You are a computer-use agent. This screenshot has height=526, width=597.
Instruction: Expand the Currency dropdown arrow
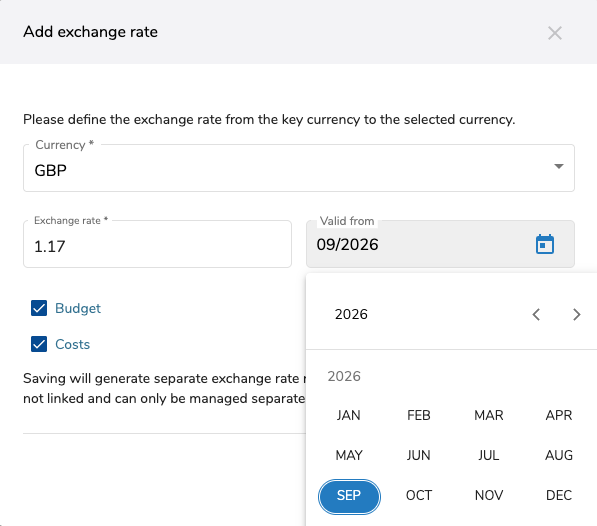point(559,166)
